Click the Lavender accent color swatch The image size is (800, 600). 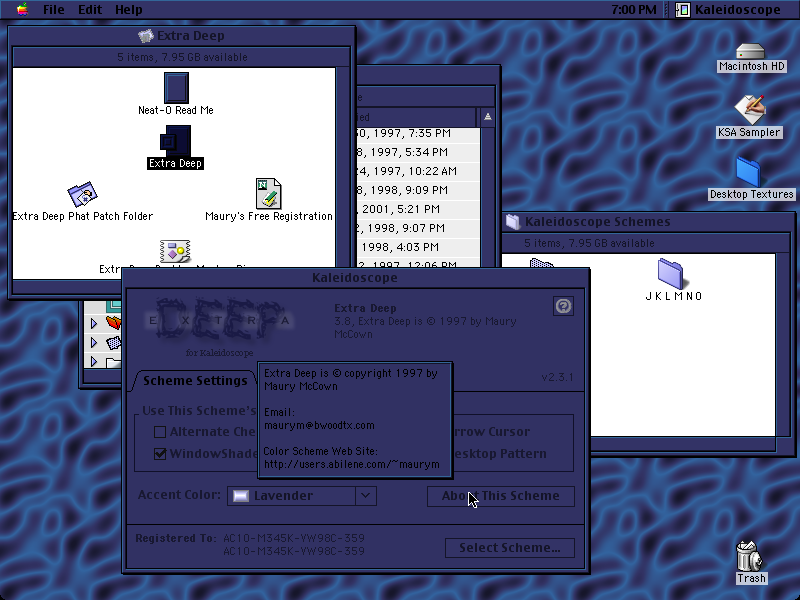(x=241, y=495)
